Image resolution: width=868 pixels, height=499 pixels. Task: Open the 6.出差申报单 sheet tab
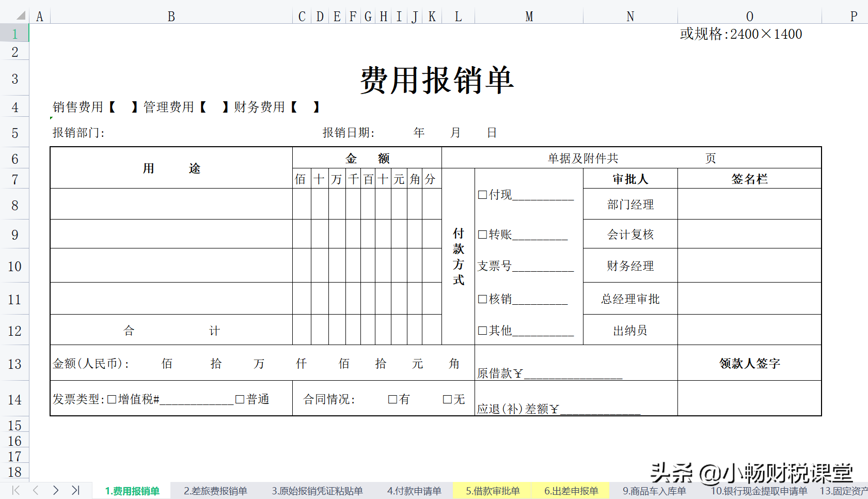click(x=571, y=491)
